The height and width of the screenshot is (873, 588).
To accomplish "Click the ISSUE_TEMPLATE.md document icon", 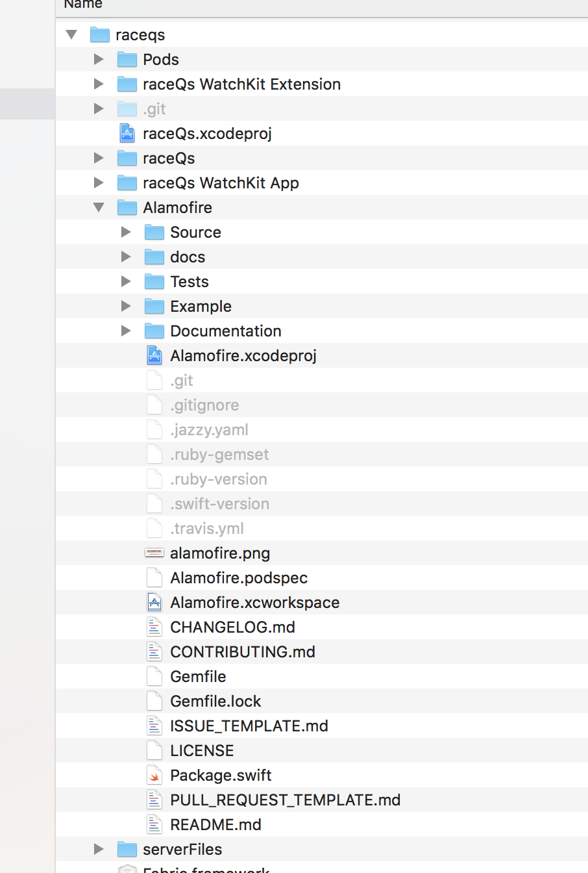I will pos(154,726).
